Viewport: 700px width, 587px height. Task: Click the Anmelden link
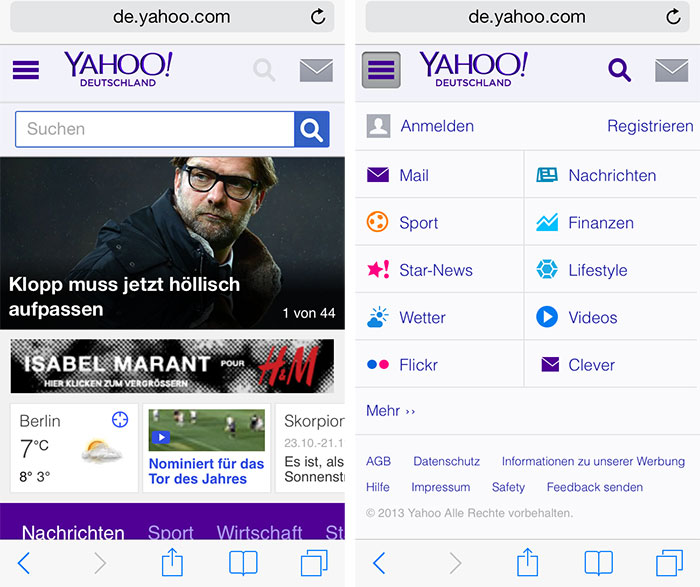[x=437, y=126]
